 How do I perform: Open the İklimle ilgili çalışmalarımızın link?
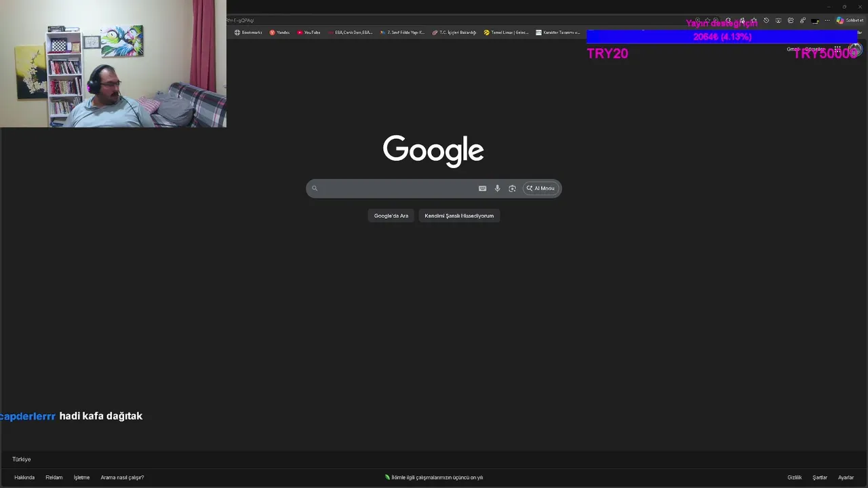434,477
